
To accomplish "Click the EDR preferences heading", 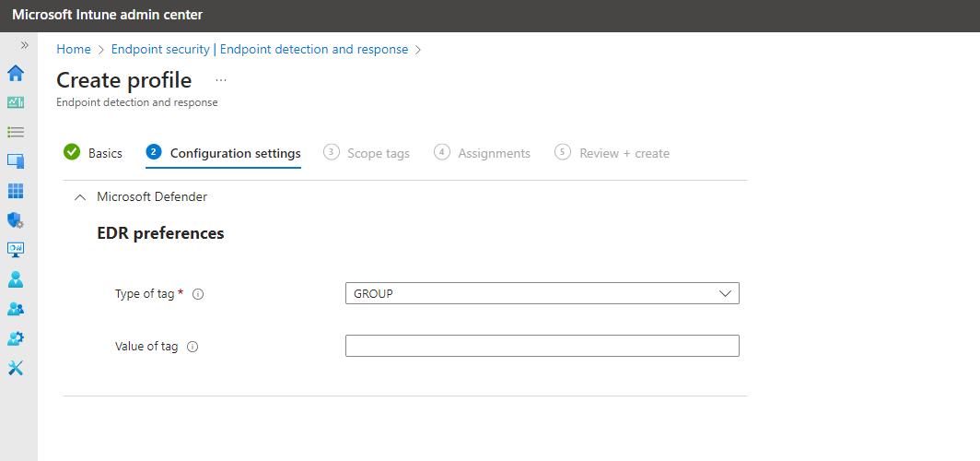I will click(x=160, y=233).
